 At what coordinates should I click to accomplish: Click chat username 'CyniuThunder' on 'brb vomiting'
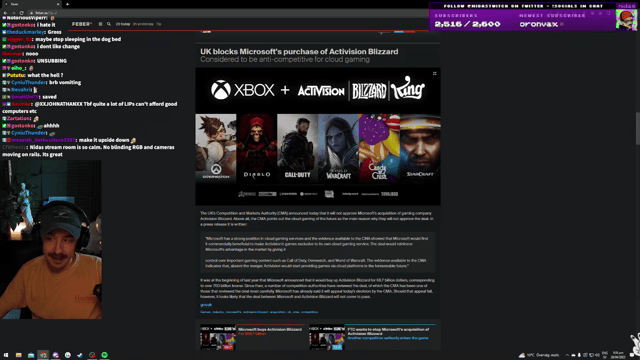pyautogui.click(x=29, y=82)
